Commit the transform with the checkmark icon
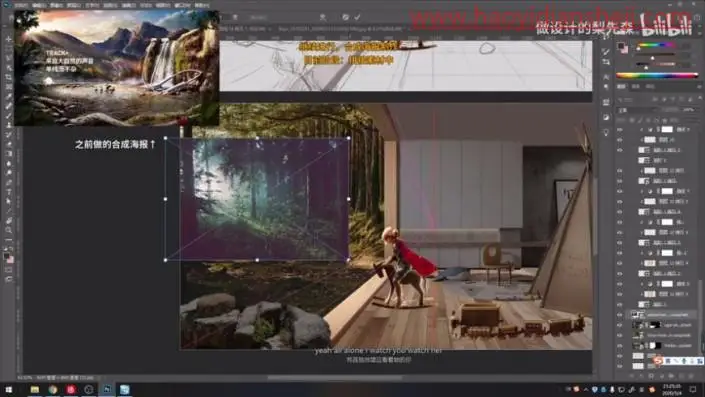The height and width of the screenshot is (397, 705). point(357,17)
